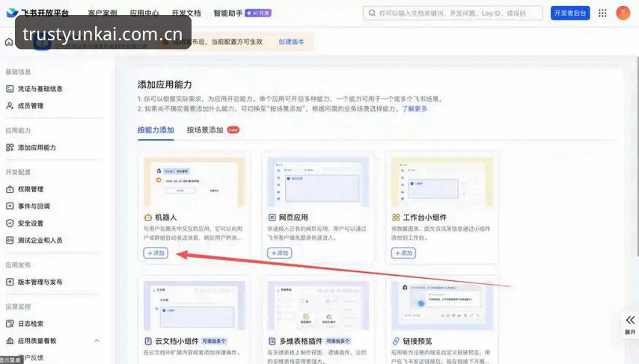This screenshot has height=364, width=639.
Task: Click the search magnifier icon
Action: click(x=372, y=13)
